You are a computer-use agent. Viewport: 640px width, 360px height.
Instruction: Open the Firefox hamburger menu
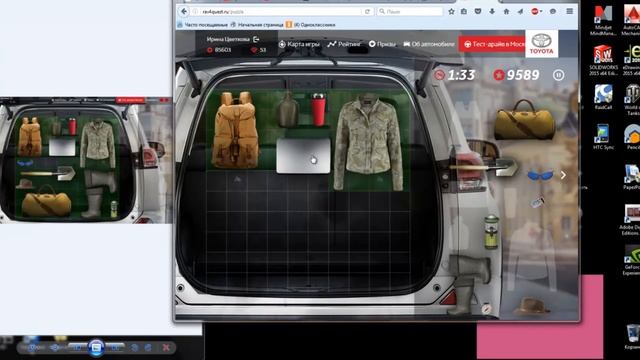click(570, 11)
